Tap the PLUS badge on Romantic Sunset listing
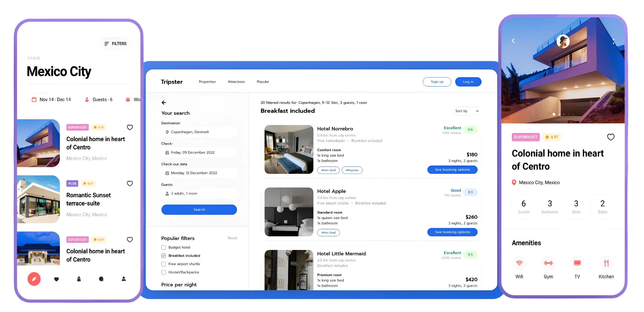Screen dimensions: 644x312 [x=72, y=184]
